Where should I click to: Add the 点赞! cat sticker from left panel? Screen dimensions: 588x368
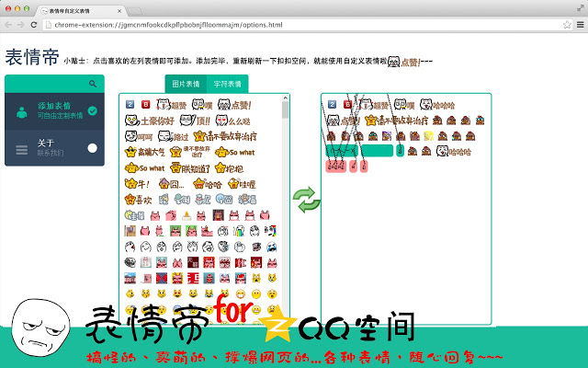[x=234, y=105]
